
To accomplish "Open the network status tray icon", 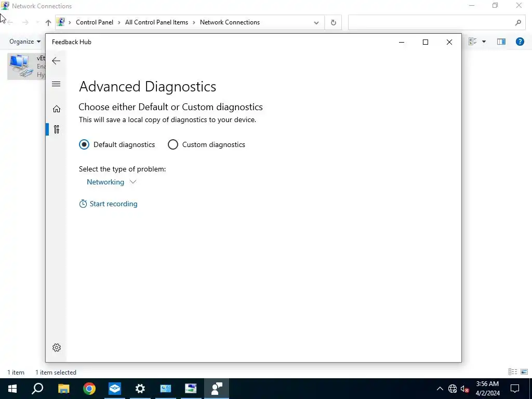I will (453, 389).
